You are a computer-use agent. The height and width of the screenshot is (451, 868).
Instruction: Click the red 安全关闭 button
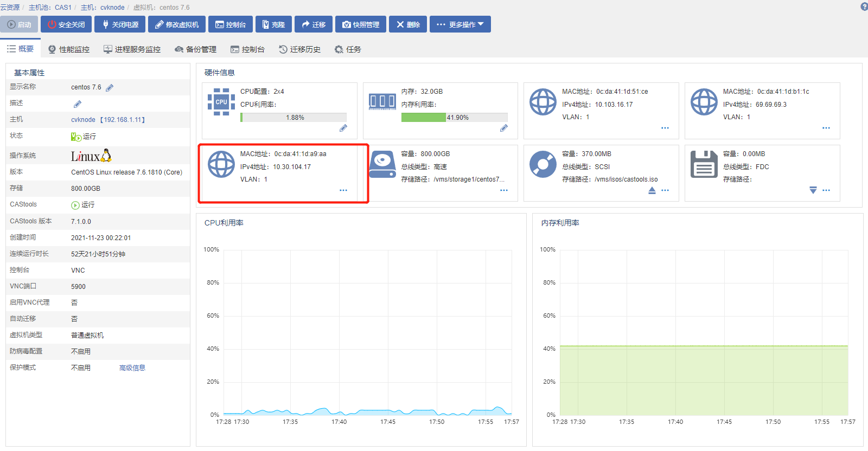coord(66,24)
